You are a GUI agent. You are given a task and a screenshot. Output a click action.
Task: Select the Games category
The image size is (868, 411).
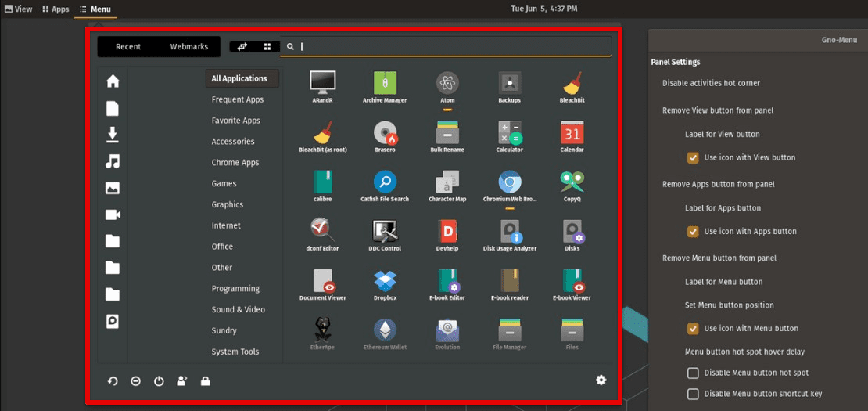pos(224,184)
